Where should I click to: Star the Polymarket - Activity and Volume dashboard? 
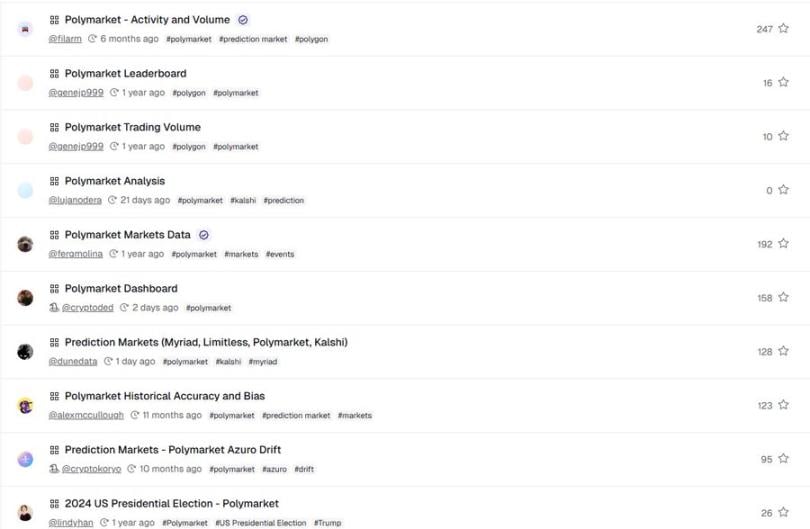783,29
